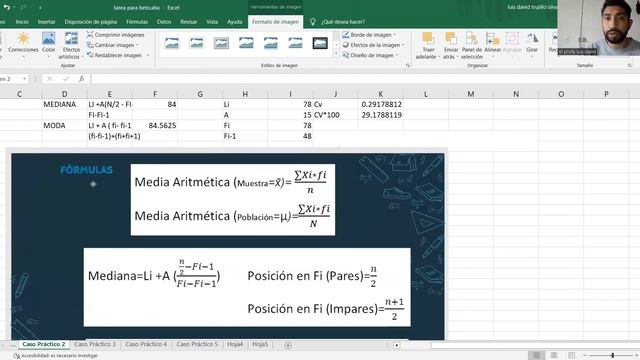640x360 pixels.
Task: Click the Undo arrow in title bar
Action: pos(7,7)
